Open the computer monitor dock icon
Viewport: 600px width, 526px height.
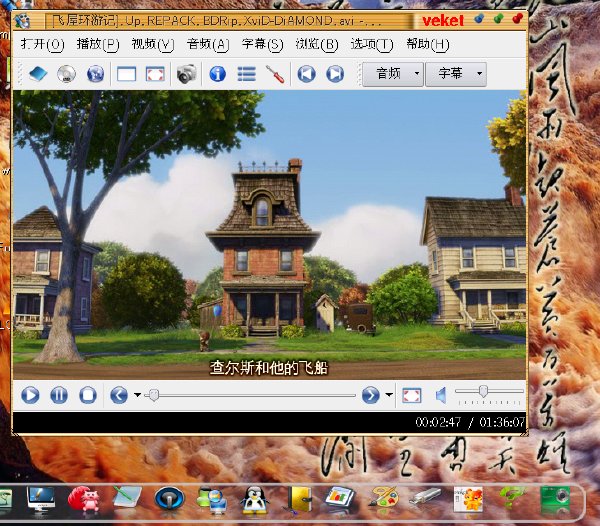coord(41,501)
